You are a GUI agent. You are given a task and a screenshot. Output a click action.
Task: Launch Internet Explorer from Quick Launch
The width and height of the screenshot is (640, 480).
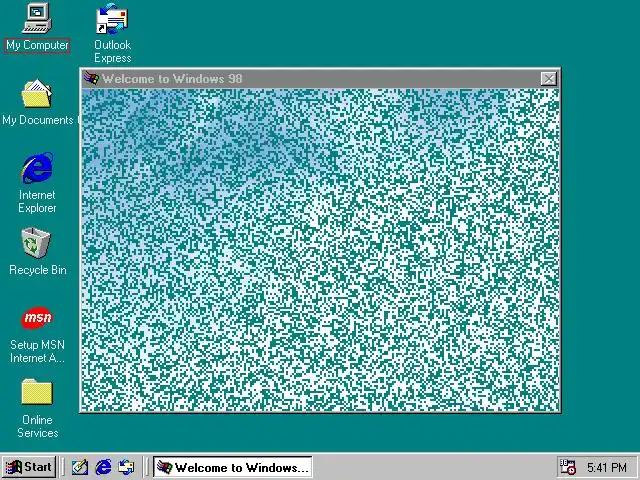point(103,467)
